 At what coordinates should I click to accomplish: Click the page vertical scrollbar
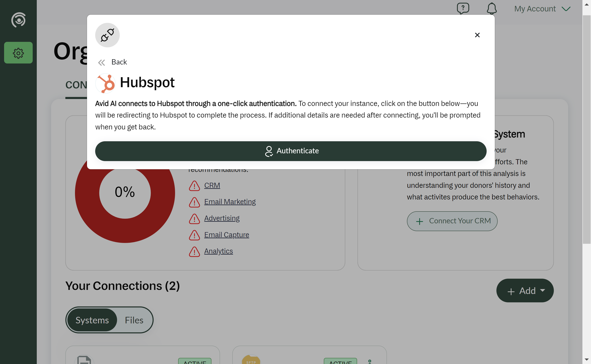[587, 129]
